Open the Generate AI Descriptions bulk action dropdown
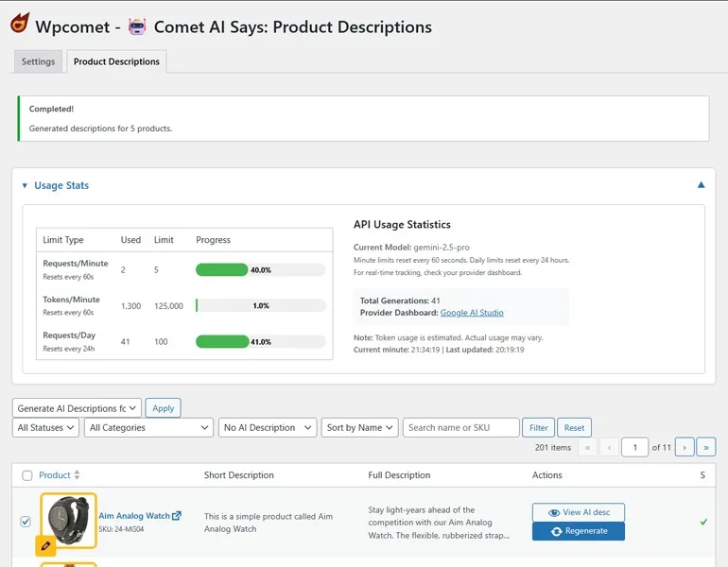The width and height of the screenshot is (728, 567). click(78, 408)
